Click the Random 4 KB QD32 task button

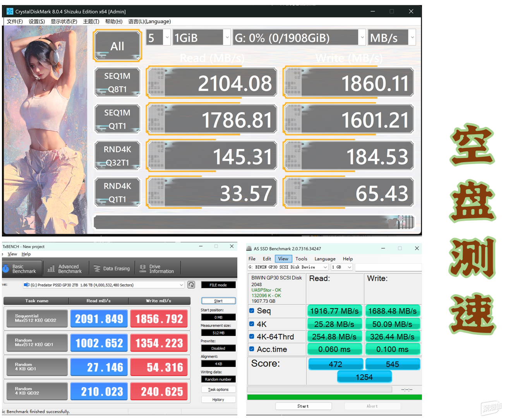point(37,391)
